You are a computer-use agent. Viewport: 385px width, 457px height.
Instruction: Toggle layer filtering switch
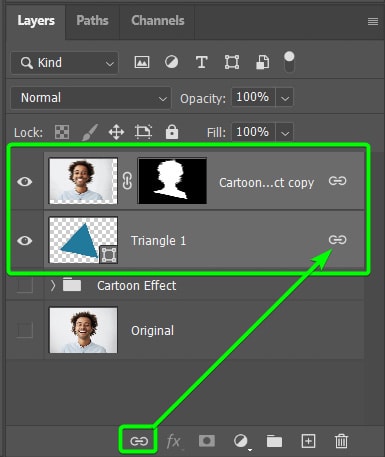(x=289, y=62)
